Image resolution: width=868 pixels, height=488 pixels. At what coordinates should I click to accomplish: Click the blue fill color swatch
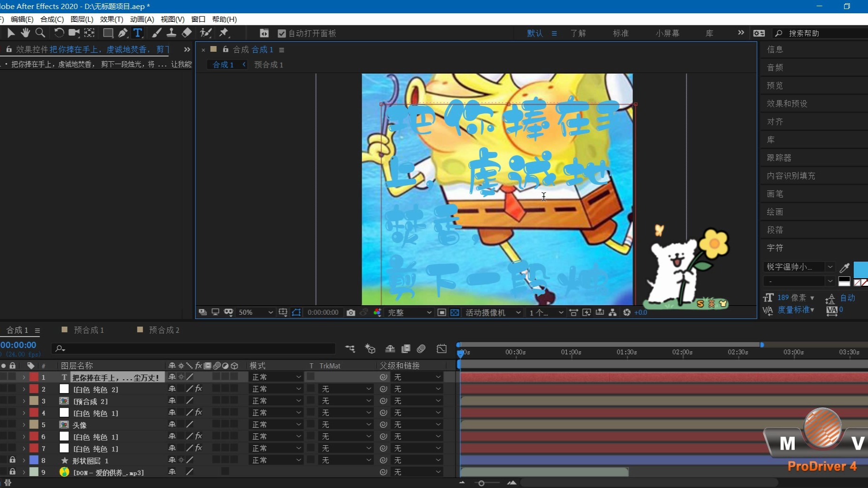tap(860, 269)
